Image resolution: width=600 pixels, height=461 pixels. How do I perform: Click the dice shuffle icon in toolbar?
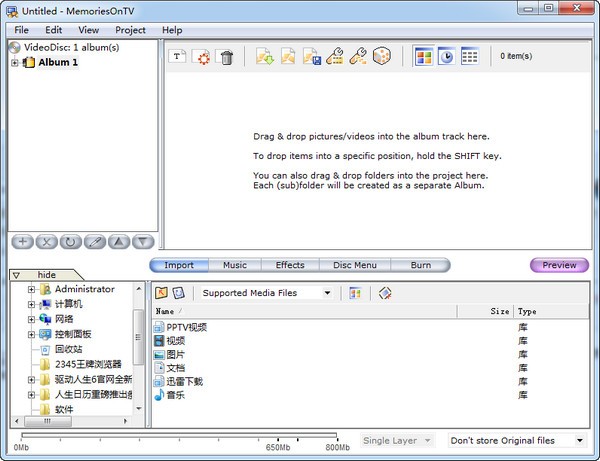(x=381, y=57)
